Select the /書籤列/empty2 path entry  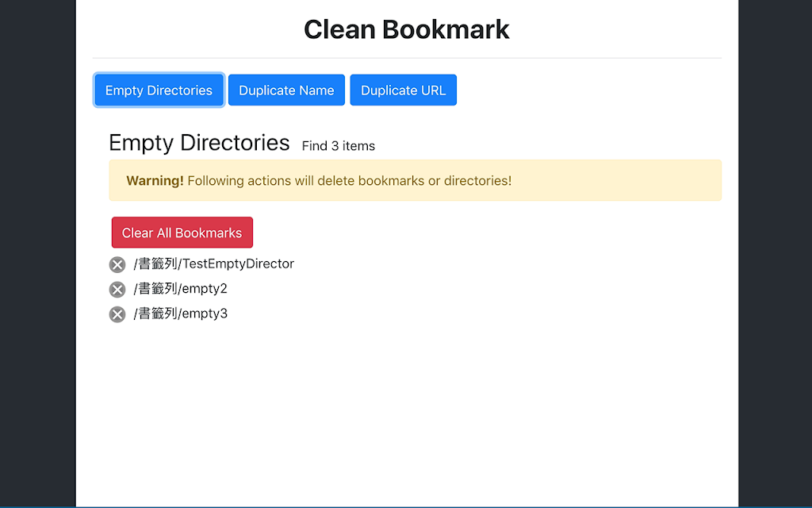pyautogui.click(x=180, y=289)
